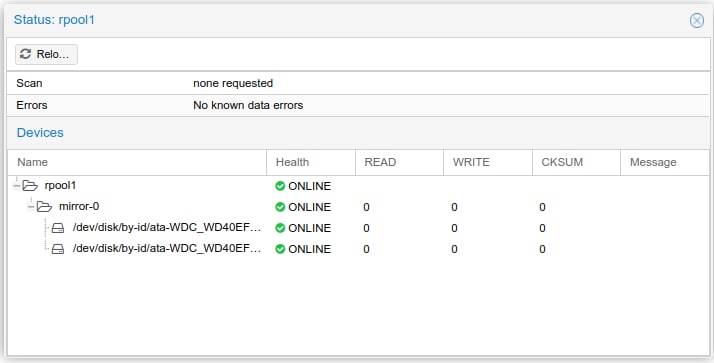Click ONLINE status text of rpool1
The image size is (714, 363).
click(310, 186)
